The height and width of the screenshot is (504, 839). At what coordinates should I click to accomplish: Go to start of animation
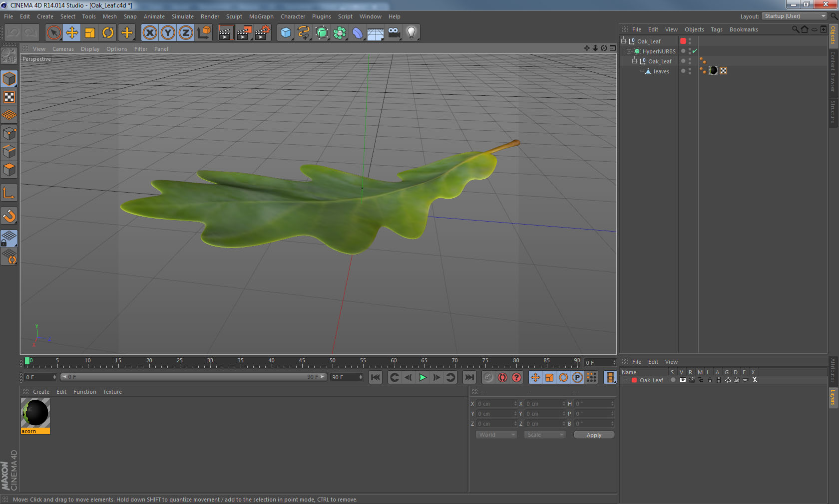pos(376,378)
